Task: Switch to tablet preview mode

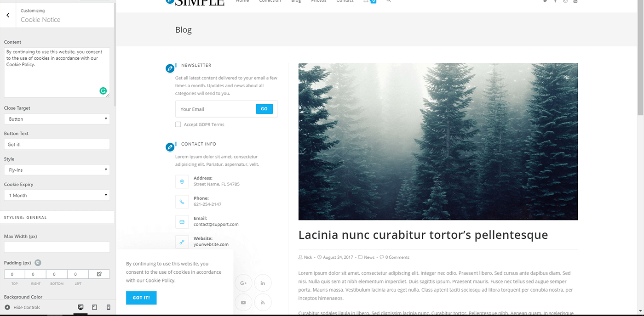Action: pos(94,307)
